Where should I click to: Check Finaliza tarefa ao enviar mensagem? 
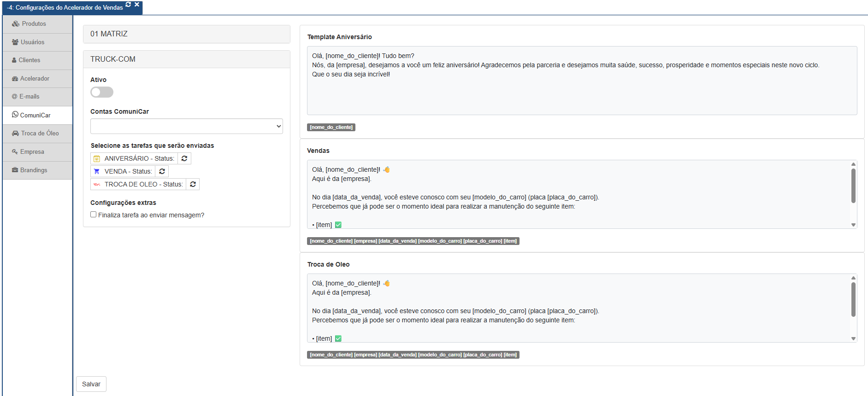point(94,215)
